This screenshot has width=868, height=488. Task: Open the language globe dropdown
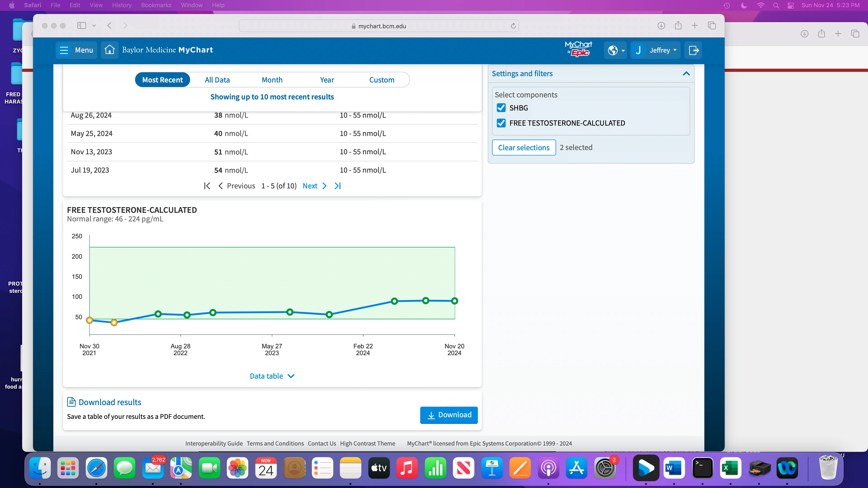tap(615, 51)
